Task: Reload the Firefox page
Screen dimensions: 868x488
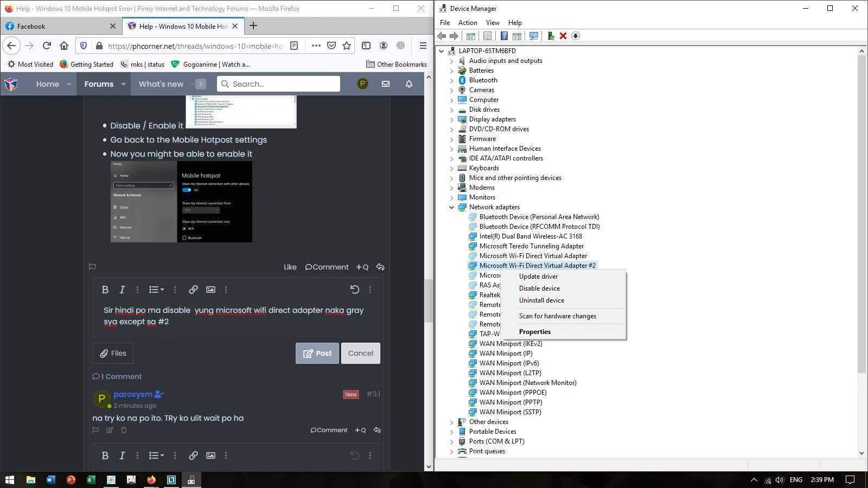Action: click(47, 46)
